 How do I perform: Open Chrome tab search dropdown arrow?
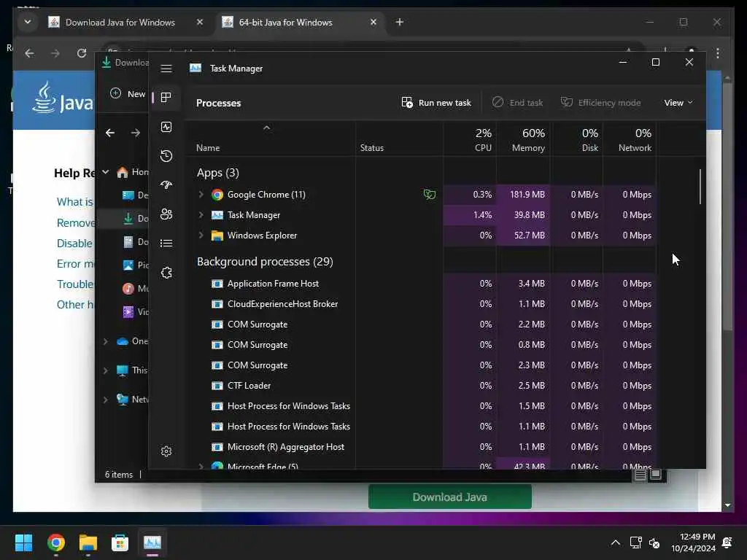pos(28,22)
